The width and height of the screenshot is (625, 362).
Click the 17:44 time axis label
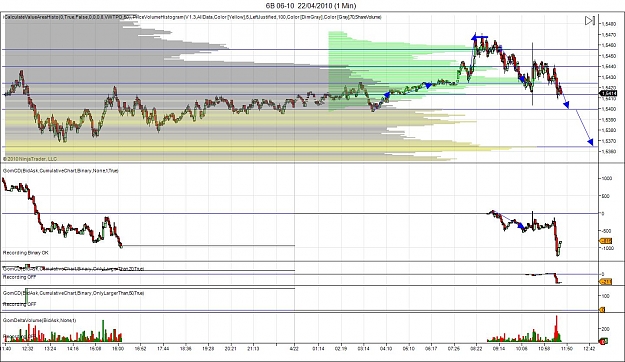click(x=163, y=348)
